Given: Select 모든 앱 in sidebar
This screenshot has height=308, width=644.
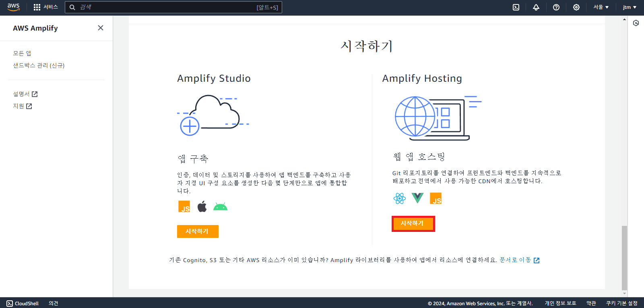Looking at the screenshot, I should tap(22, 53).
